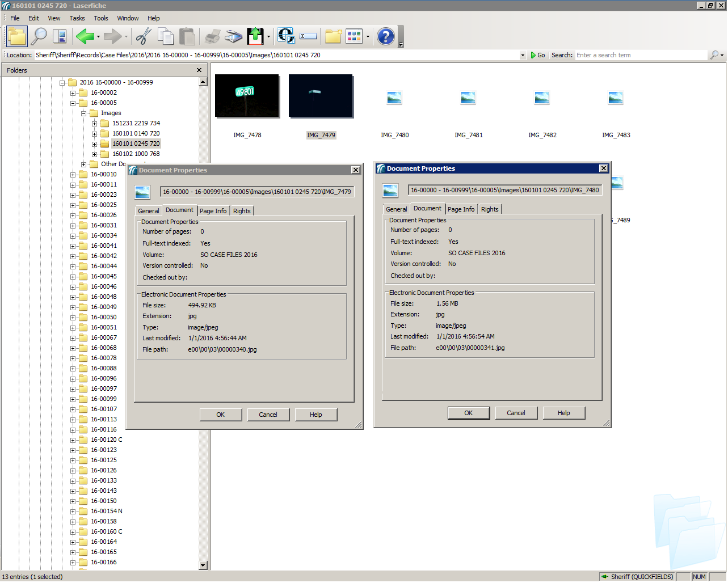Switch to Page Info tab for IMG_7480

(x=461, y=209)
